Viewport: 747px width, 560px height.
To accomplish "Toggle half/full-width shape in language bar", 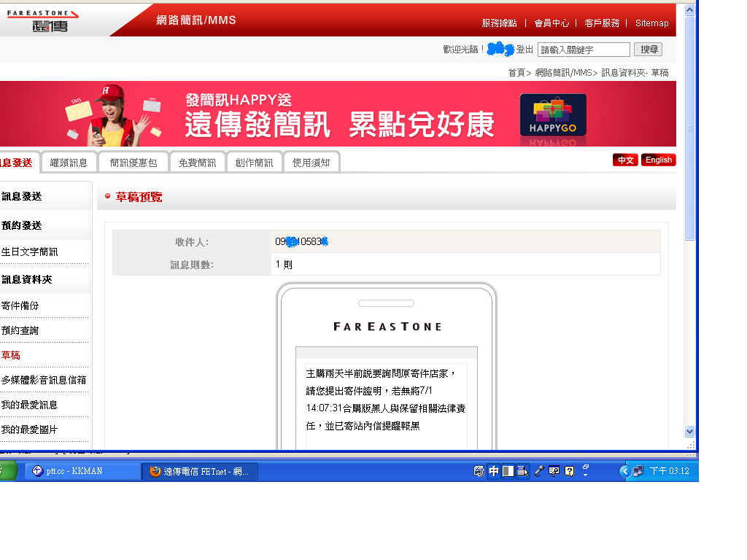I will coord(508,471).
